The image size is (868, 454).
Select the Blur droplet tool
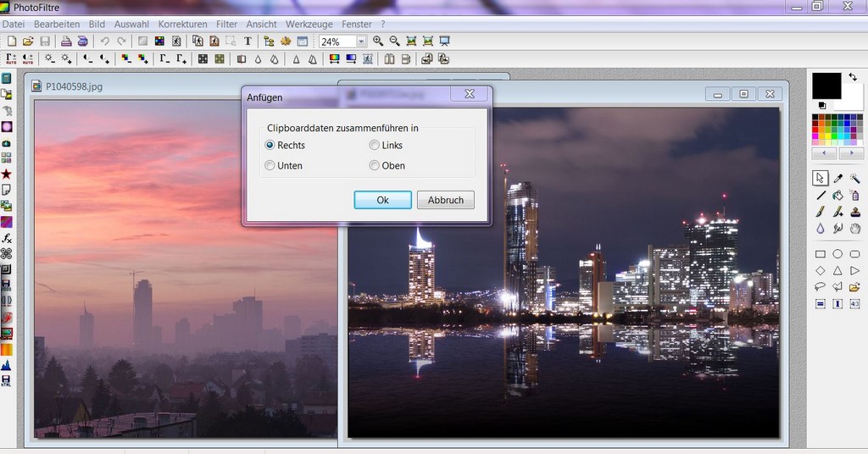pyautogui.click(x=821, y=229)
